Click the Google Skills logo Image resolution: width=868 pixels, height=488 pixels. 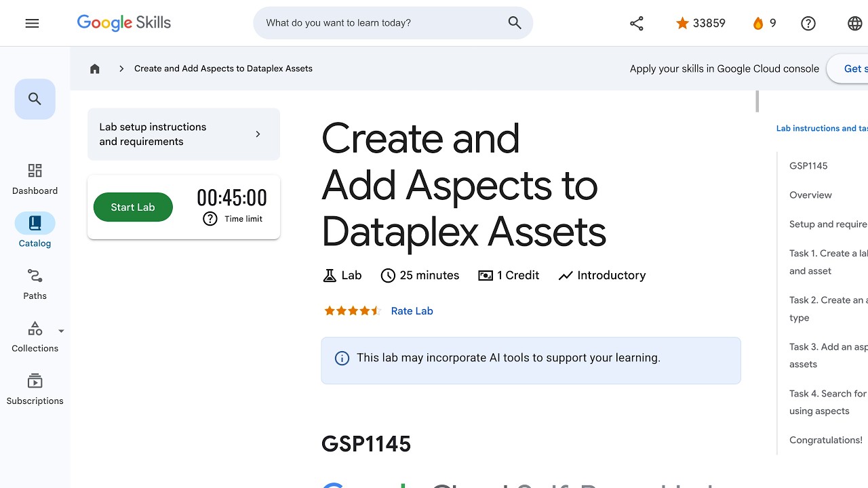124,22
